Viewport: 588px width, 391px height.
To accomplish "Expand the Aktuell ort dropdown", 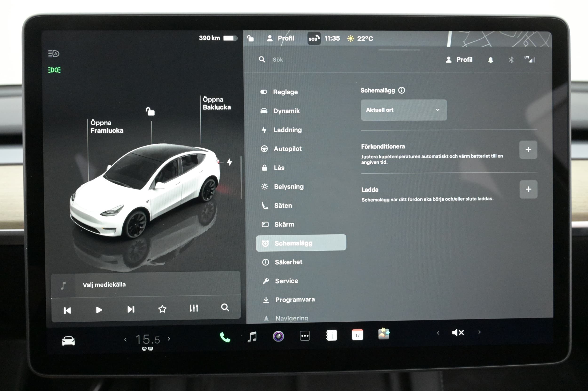I will pos(404,110).
